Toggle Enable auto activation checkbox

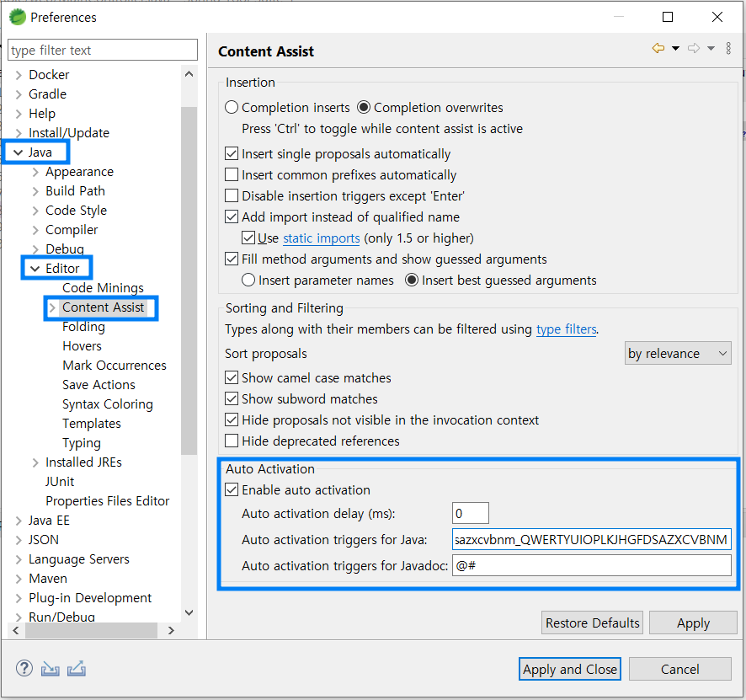[x=232, y=489]
